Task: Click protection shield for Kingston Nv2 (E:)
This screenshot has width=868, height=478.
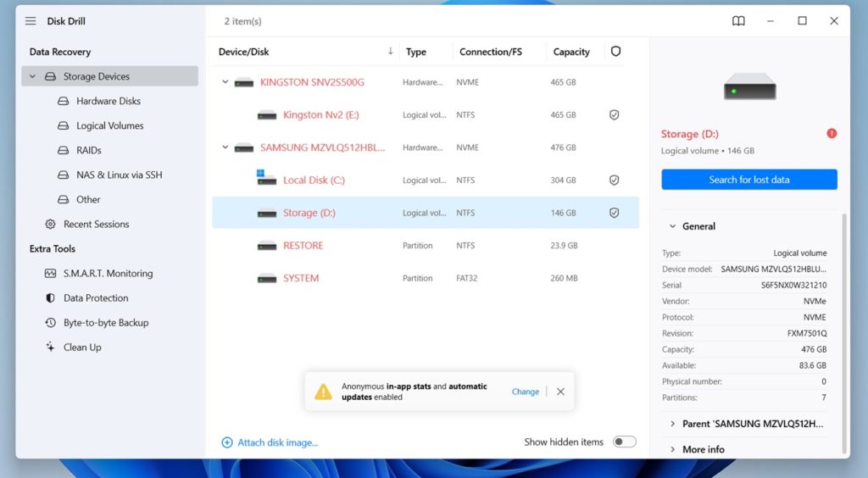Action: (614, 115)
